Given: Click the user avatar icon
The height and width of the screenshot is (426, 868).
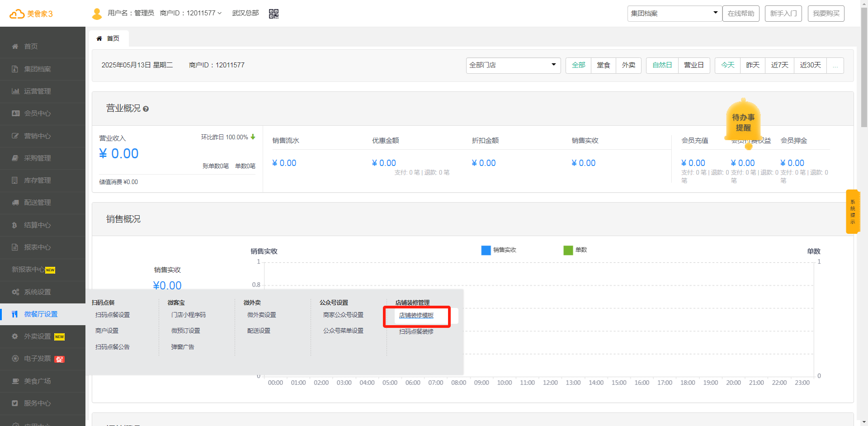Looking at the screenshot, I should pos(97,14).
